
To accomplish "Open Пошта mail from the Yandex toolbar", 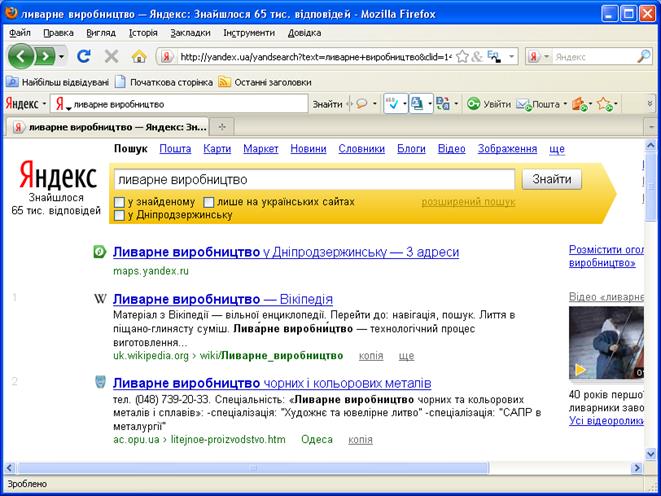I will click(539, 104).
